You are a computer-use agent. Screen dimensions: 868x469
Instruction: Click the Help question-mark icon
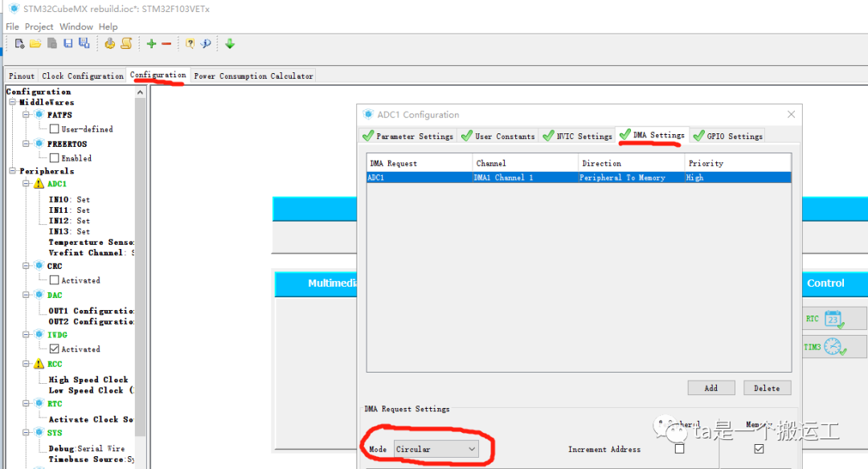point(190,43)
